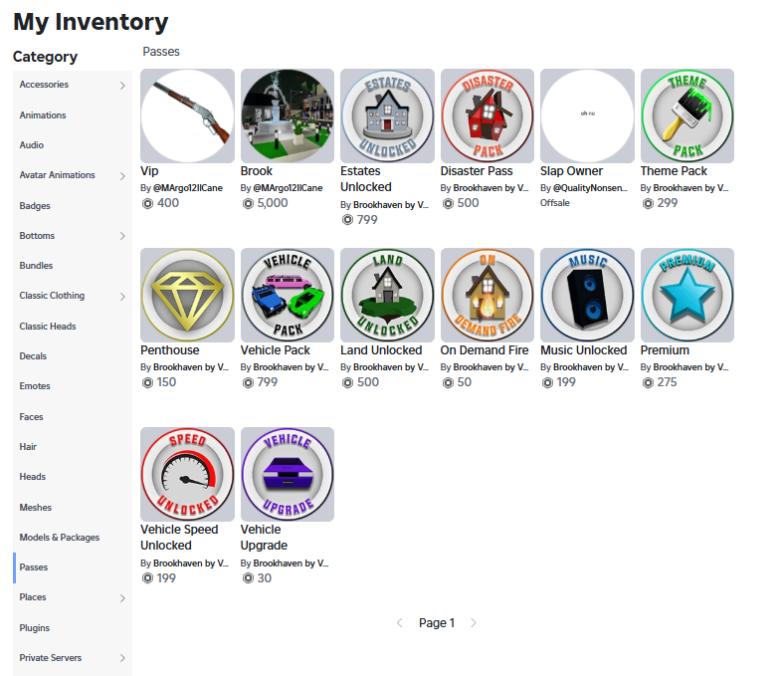784x676 pixels.
Task: Click the On Demand Fire icon
Action: coord(488,296)
